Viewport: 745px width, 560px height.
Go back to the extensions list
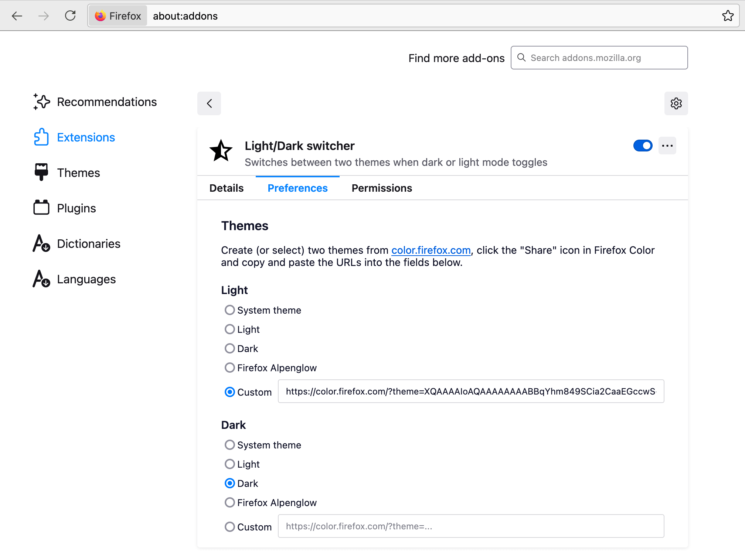[x=209, y=103]
